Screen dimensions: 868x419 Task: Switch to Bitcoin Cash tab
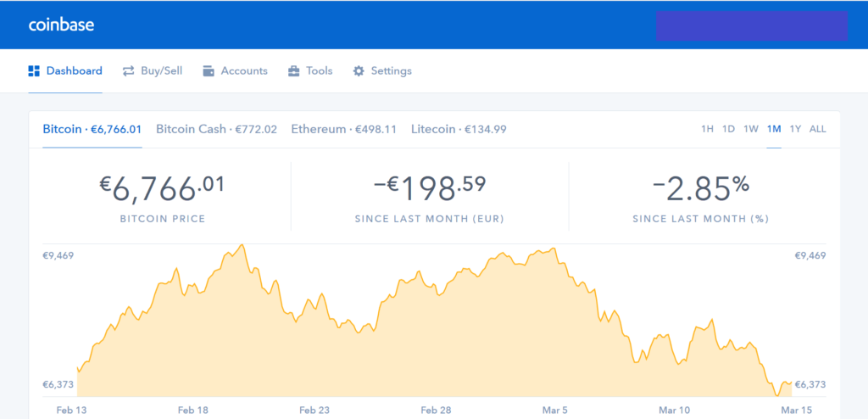coord(216,129)
